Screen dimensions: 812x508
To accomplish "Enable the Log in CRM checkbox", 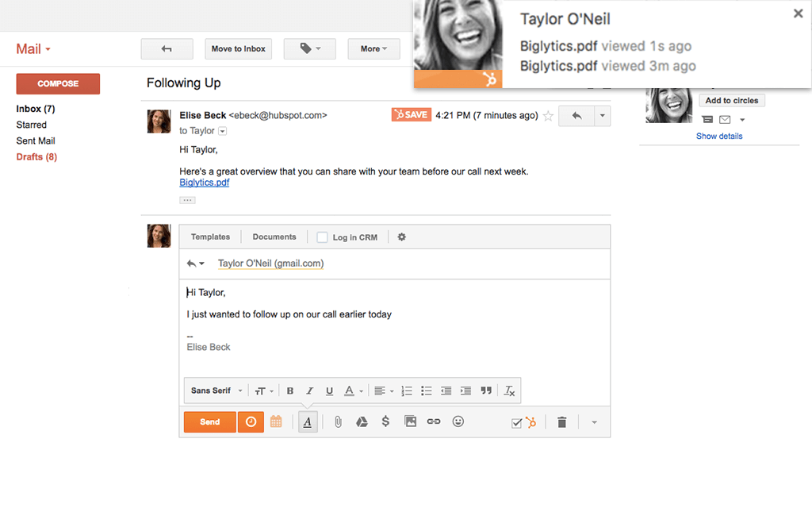I will [322, 237].
